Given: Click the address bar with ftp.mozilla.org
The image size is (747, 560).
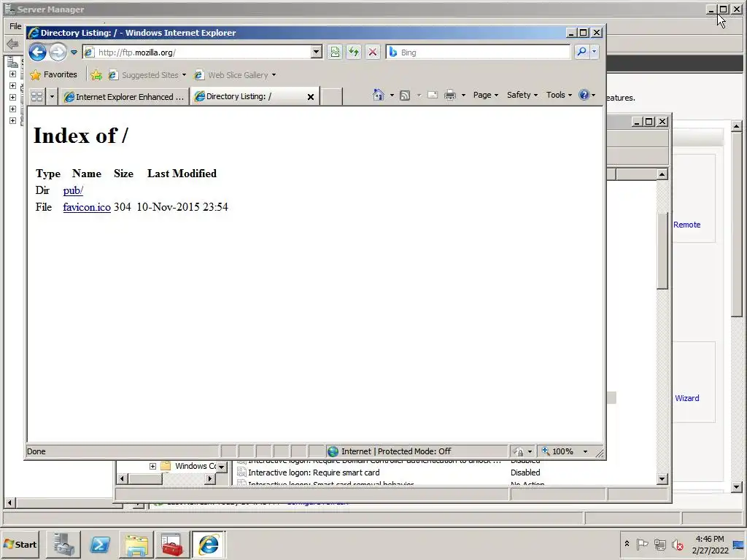Looking at the screenshot, I should pos(197,52).
